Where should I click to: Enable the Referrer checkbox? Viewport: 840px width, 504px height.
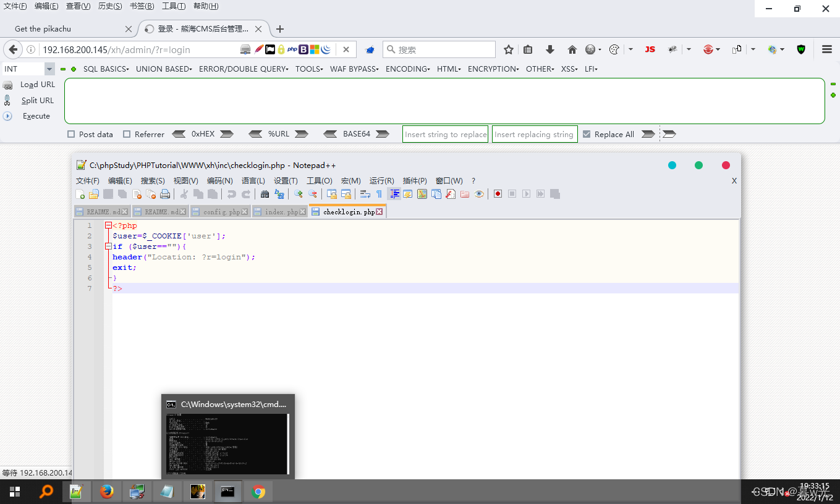tap(127, 134)
